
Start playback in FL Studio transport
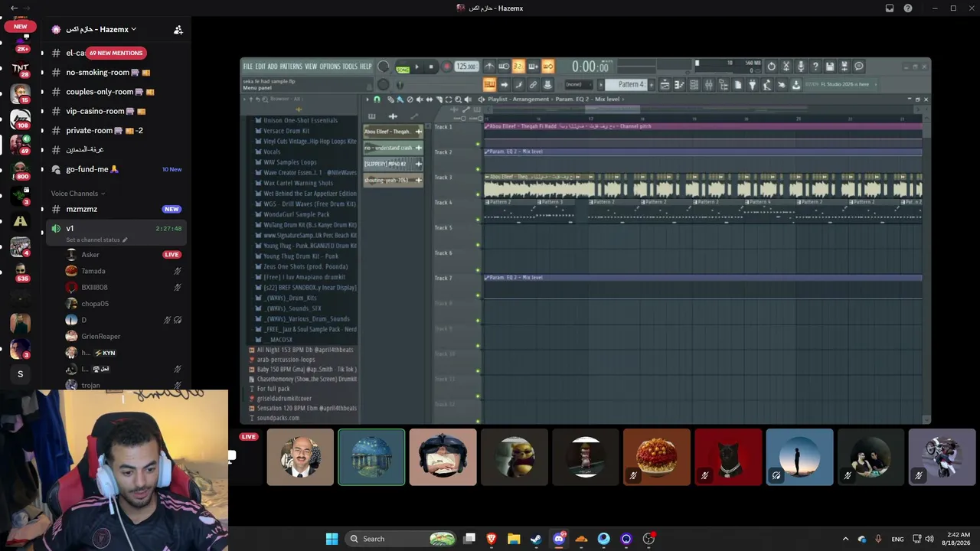(x=416, y=67)
